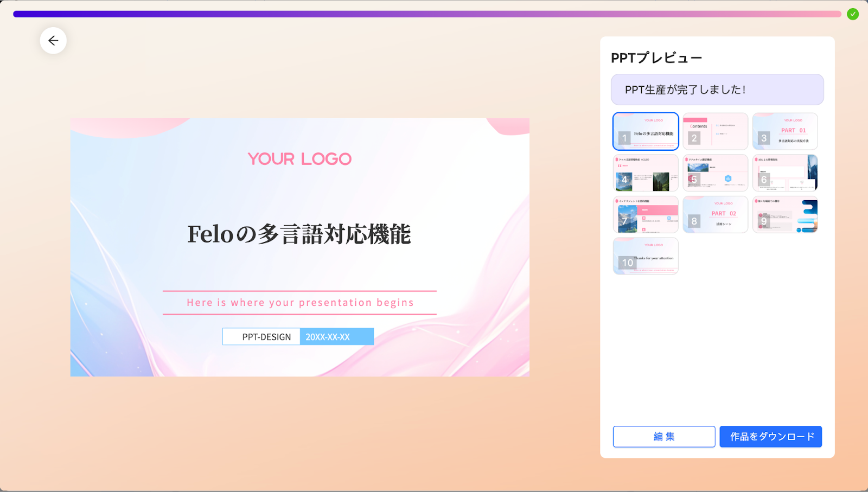The width and height of the screenshot is (868, 492).
Task: Click the 編集 edit button
Action: pos(664,437)
